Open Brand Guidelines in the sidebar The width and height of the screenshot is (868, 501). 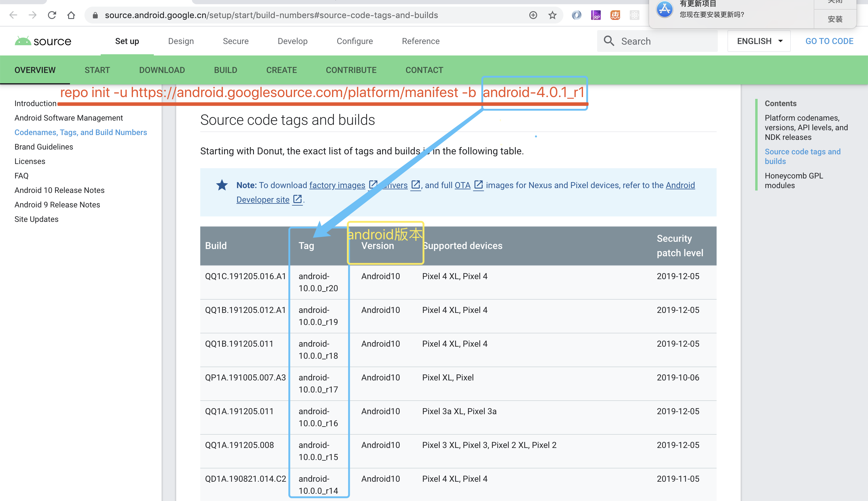(x=44, y=147)
